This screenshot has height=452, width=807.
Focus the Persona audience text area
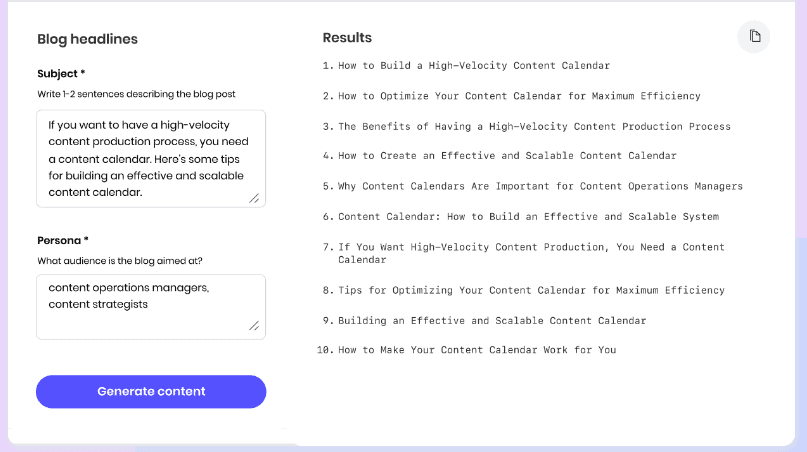151,307
